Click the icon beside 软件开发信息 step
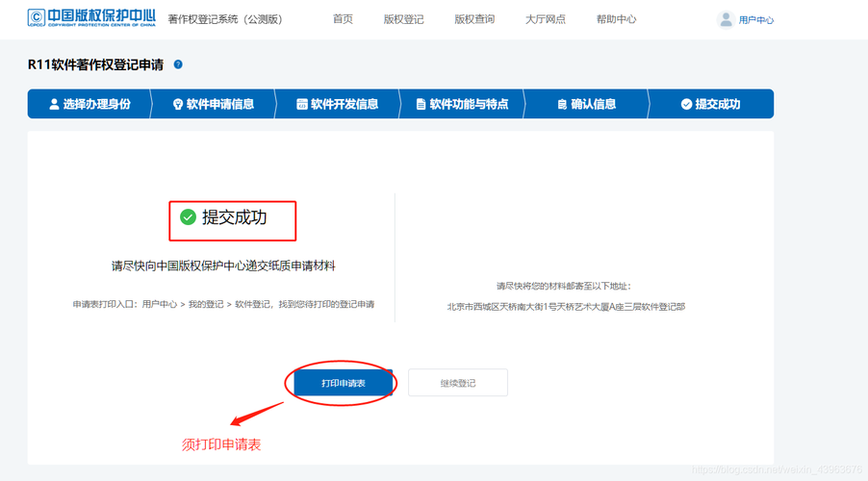This screenshot has width=868, height=481. click(302, 104)
